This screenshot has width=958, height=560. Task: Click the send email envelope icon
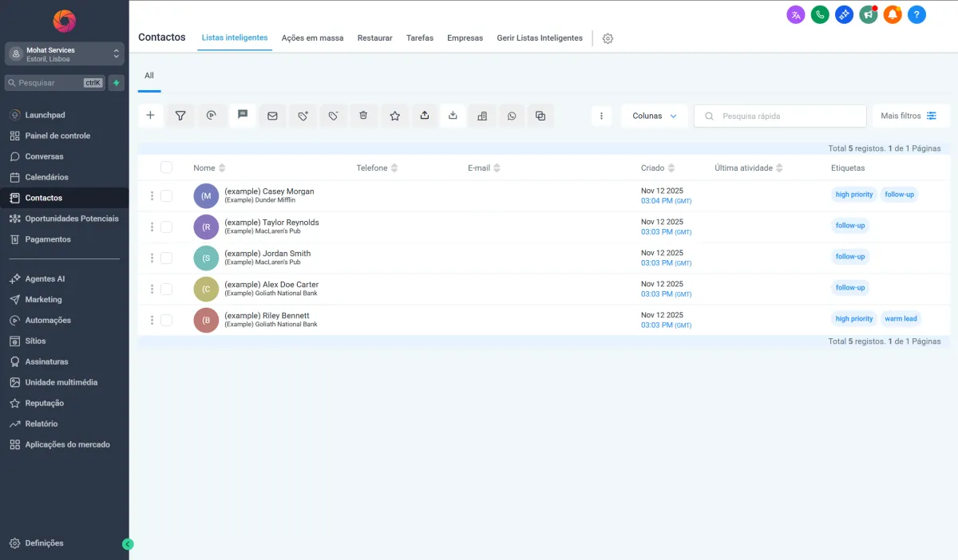272,116
